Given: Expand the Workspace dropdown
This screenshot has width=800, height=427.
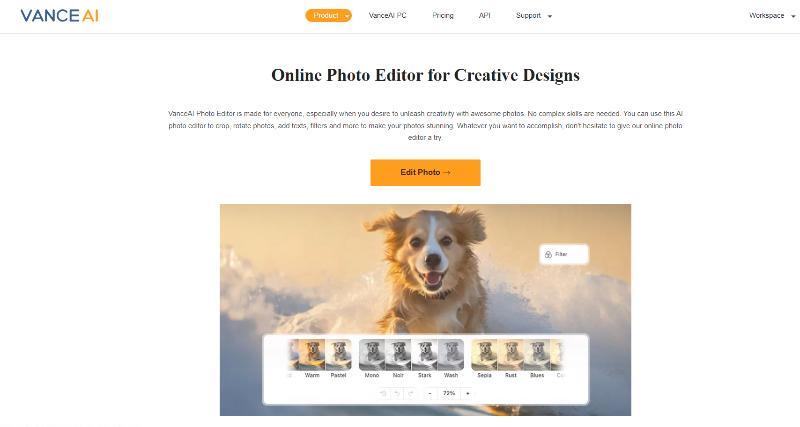Looking at the screenshot, I should tap(771, 16).
